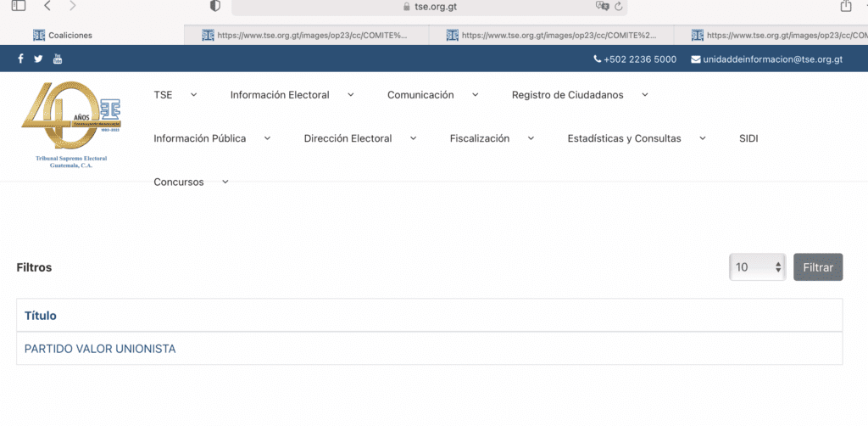Toggle the Safari sidebar icon
868x426 pixels.
tap(18, 6)
